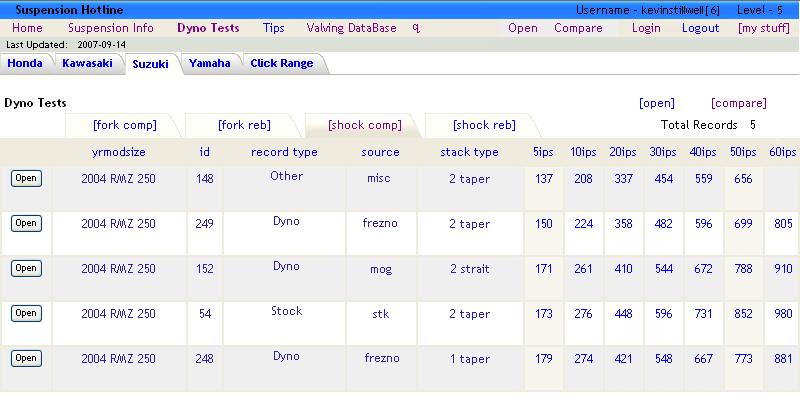Select the shock reb tab
The width and height of the screenshot is (800, 408).
[484, 125]
